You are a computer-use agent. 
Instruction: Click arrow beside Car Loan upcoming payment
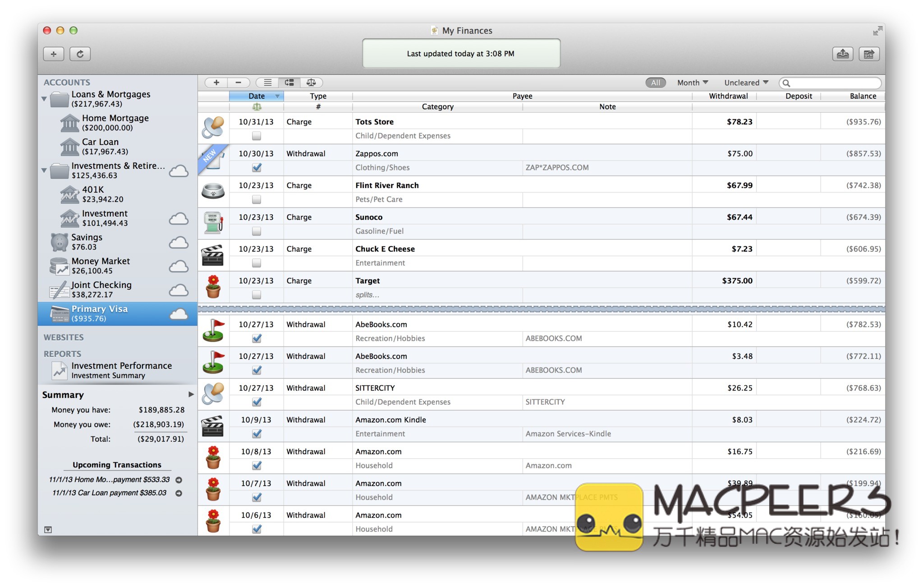pos(179,493)
